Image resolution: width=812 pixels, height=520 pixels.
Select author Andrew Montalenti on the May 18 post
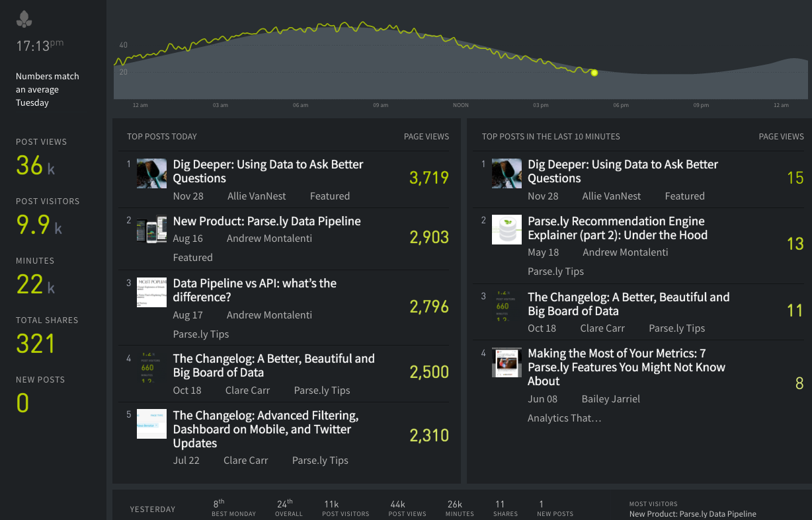point(626,252)
